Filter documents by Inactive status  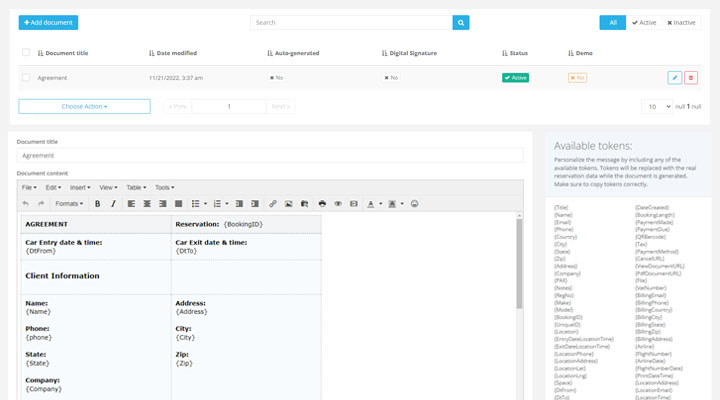click(681, 23)
